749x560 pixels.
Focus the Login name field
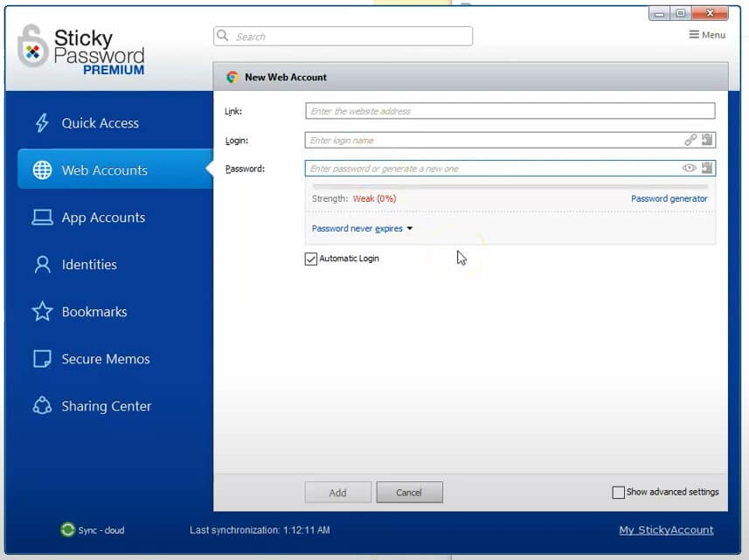pyautogui.click(x=510, y=140)
